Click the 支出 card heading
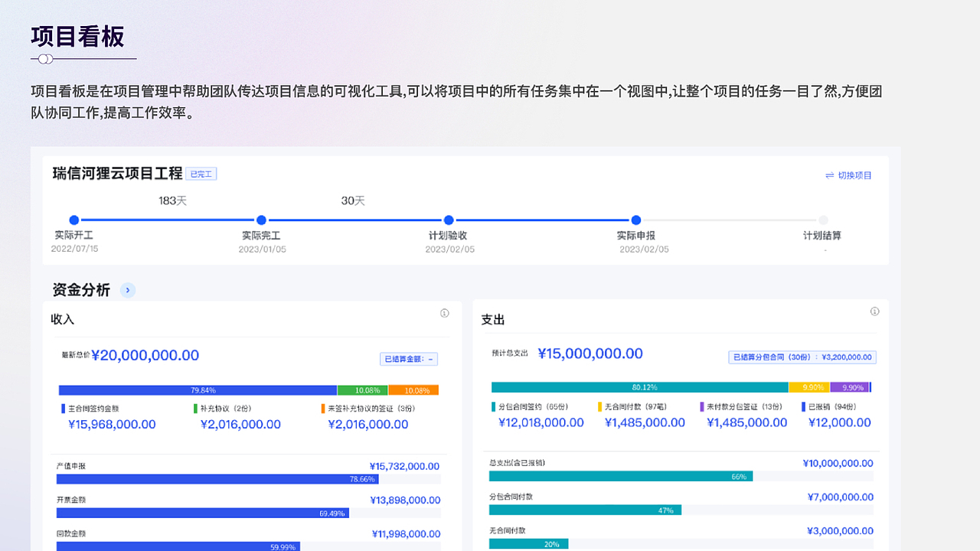Viewport: 980px width, 551px height. 493,320
